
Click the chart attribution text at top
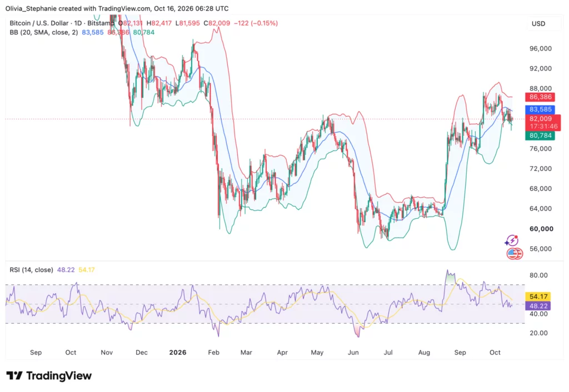(117, 8)
